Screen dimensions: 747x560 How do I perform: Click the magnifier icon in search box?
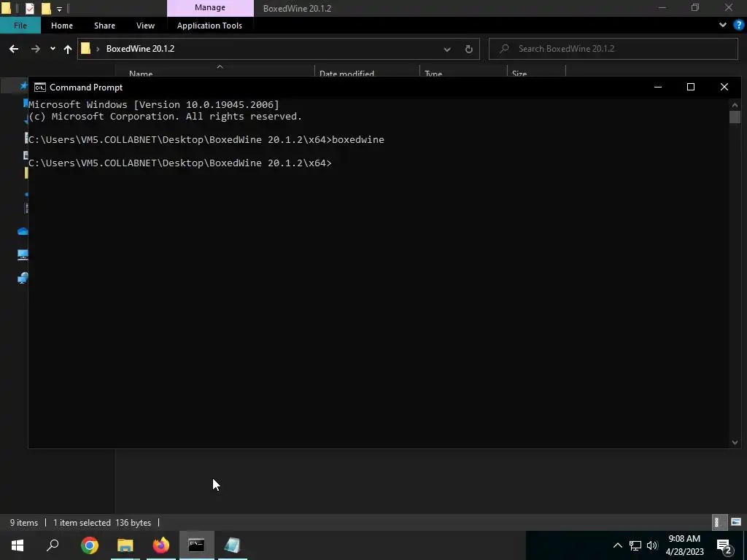[x=505, y=49]
